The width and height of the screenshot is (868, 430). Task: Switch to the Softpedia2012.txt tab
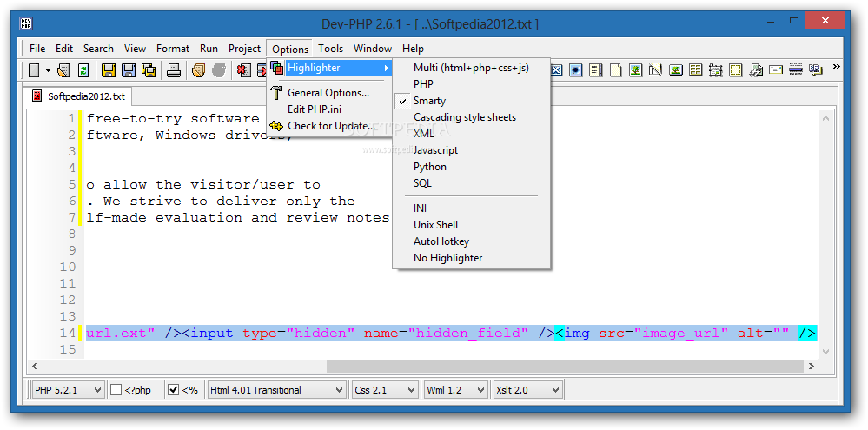(x=78, y=96)
